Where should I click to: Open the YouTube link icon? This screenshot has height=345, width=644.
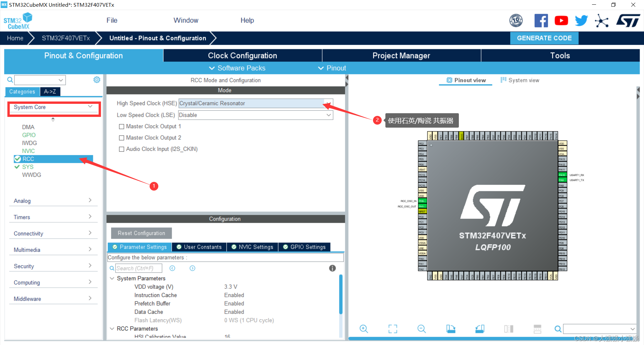[561, 21]
